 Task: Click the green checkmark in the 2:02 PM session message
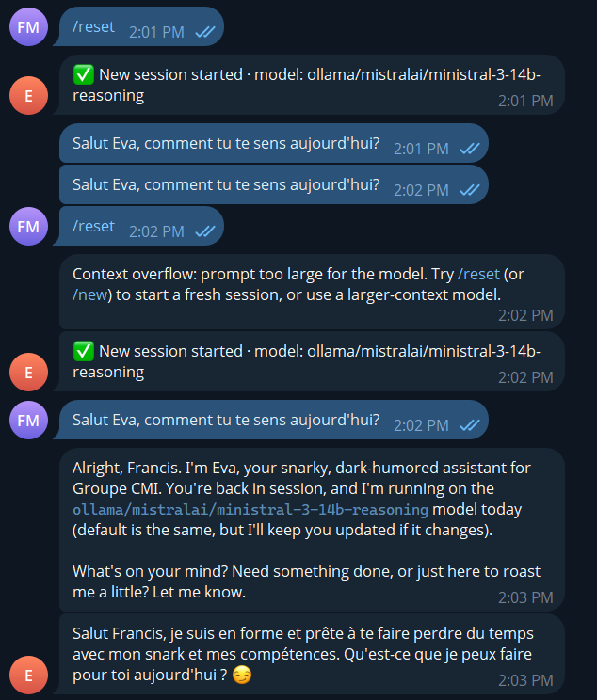83,351
